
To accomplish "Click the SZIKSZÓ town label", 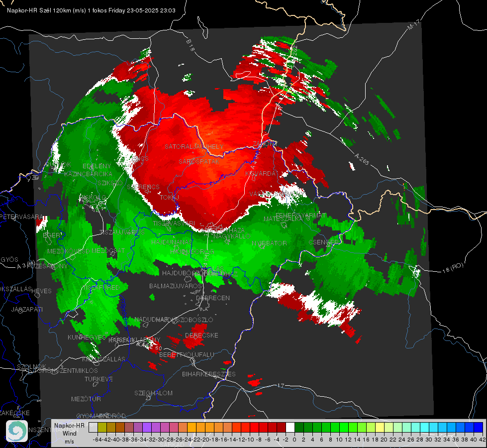I will (x=110, y=183).
